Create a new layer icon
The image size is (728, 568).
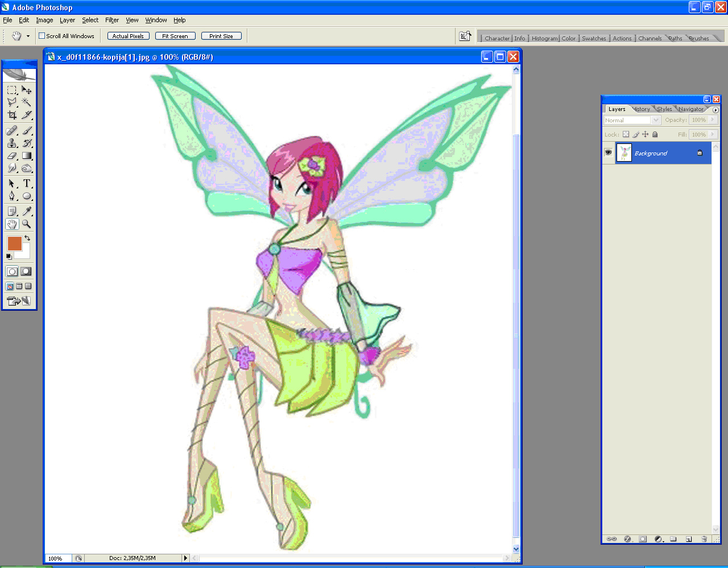tap(689, 538)
